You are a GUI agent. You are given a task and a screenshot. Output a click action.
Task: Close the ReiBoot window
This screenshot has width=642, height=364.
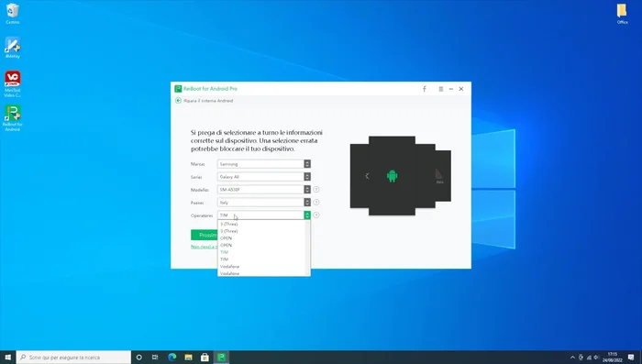tap(461, 89)
